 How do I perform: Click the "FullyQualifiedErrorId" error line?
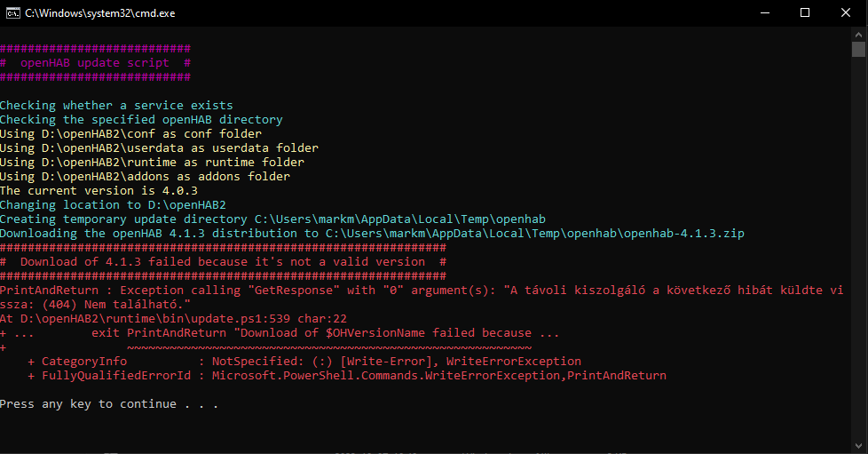(x=347, y=376)
